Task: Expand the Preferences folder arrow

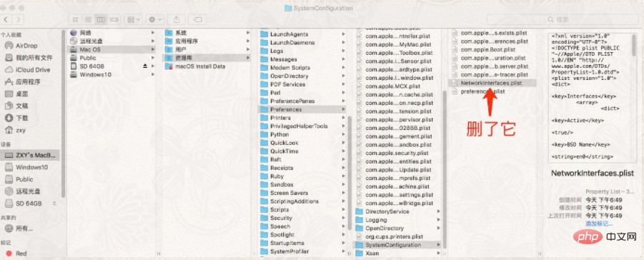Action: (343, 109)
